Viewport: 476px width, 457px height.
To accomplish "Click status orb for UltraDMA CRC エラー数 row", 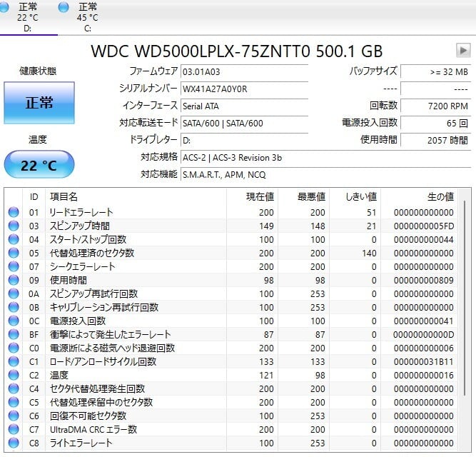I will (x=14, y=429).
